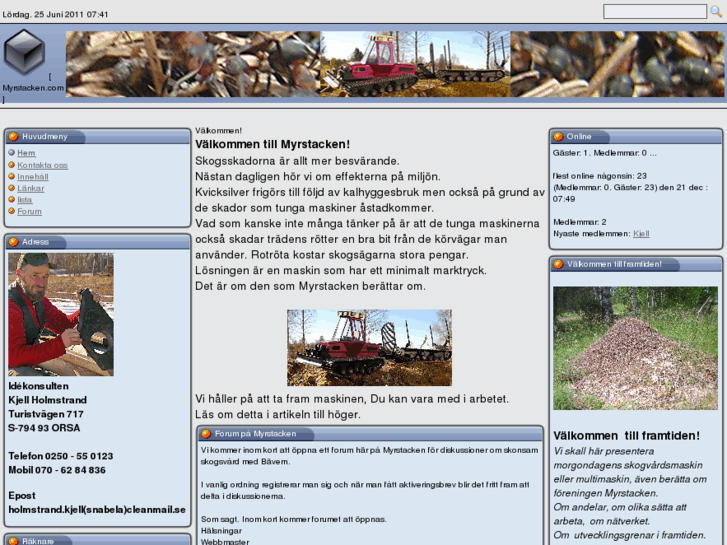Click the Webbmaster signature text
This screenshot has height=545, width=727.
coord(225,542)
